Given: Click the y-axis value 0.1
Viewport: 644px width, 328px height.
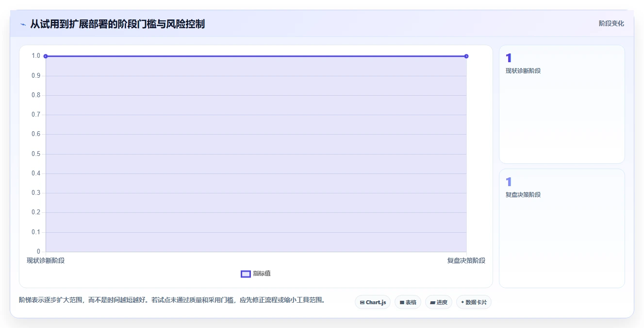Looking at the screenshot, I should (36, 232).
